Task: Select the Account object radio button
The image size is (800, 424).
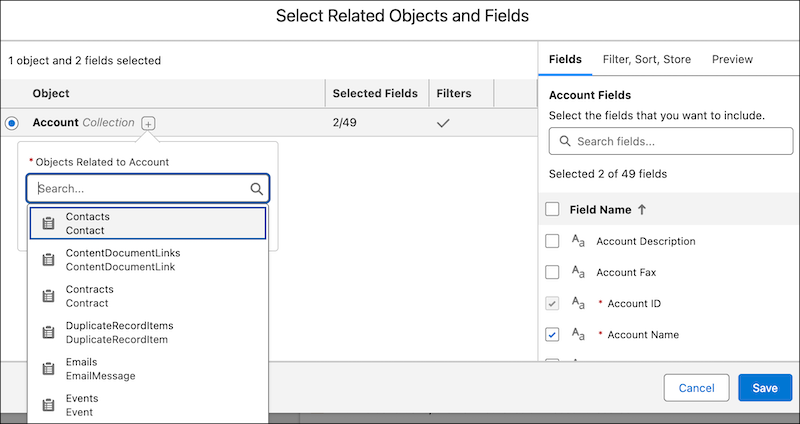Action: tap(11, 123)
